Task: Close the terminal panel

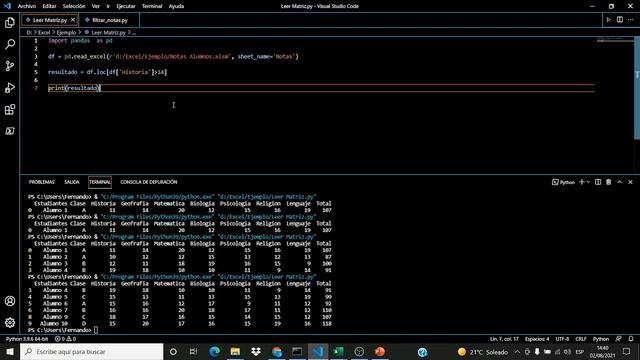Action: (x=630, y=182)
